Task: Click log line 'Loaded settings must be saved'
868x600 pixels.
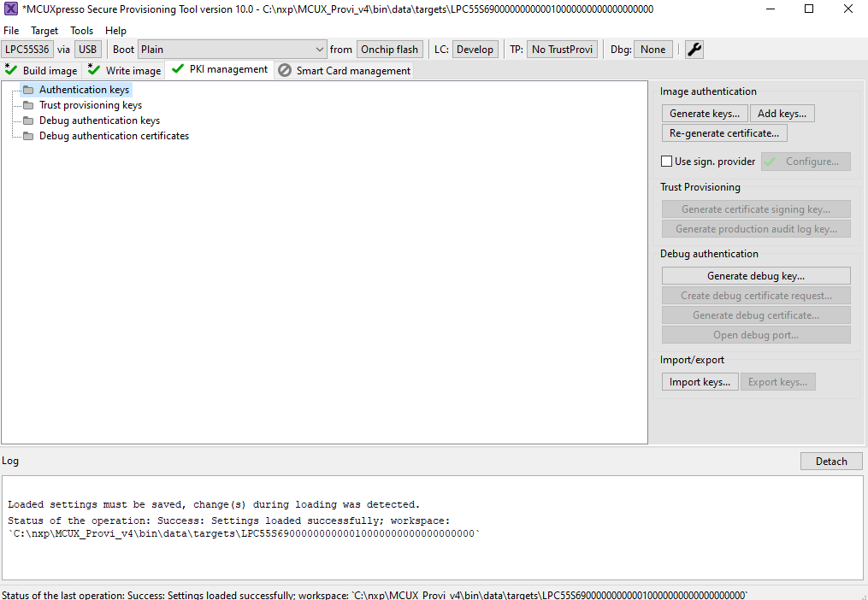Action: coord(214,505)
